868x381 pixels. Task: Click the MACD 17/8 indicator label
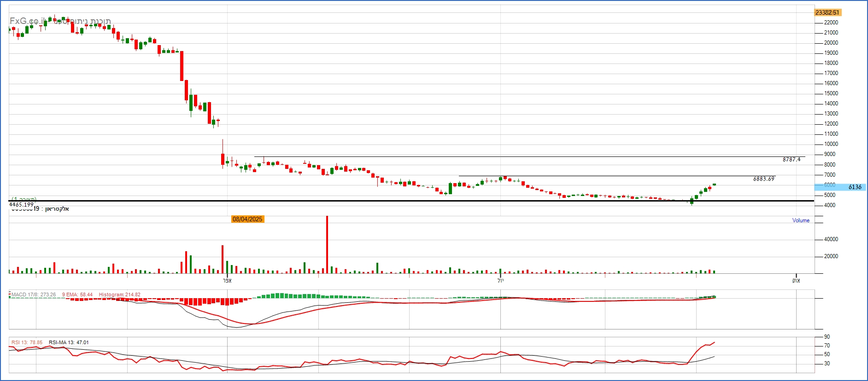(x=34, y=294)
